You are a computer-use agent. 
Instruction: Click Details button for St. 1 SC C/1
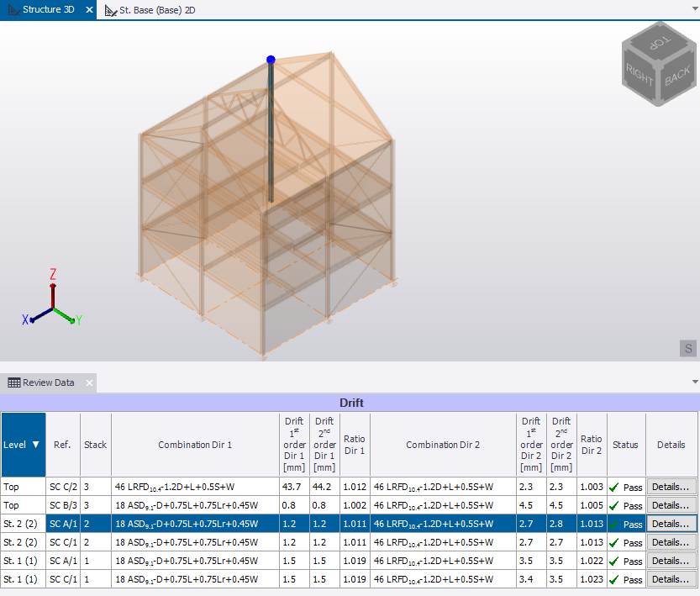click(x=671, y=579)
